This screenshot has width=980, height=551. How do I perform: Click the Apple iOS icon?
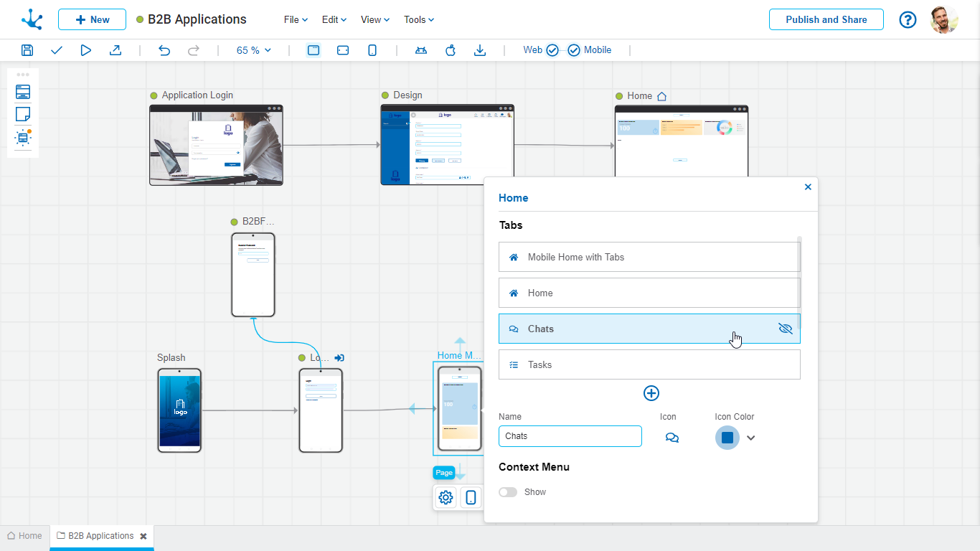[x=451, y=50]
